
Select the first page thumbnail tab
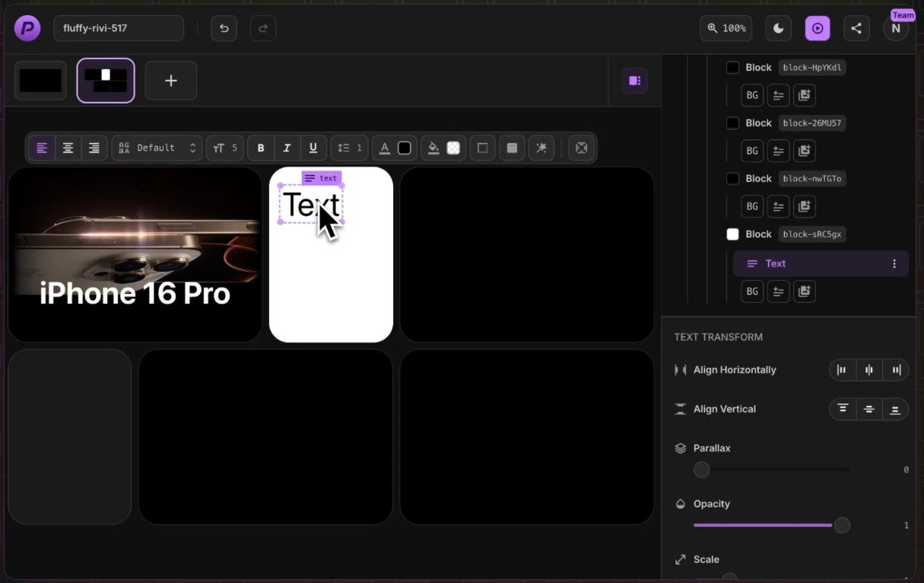click(x=40, y=80)
